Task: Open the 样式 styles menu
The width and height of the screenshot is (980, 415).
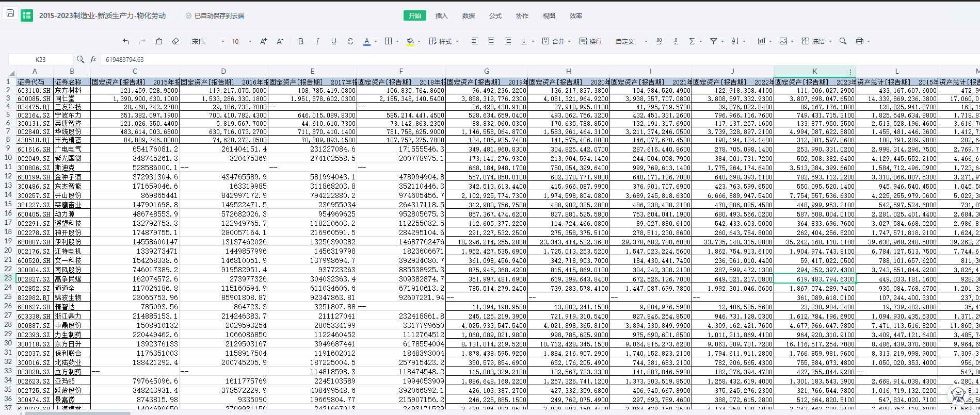Action: (444, 41)
